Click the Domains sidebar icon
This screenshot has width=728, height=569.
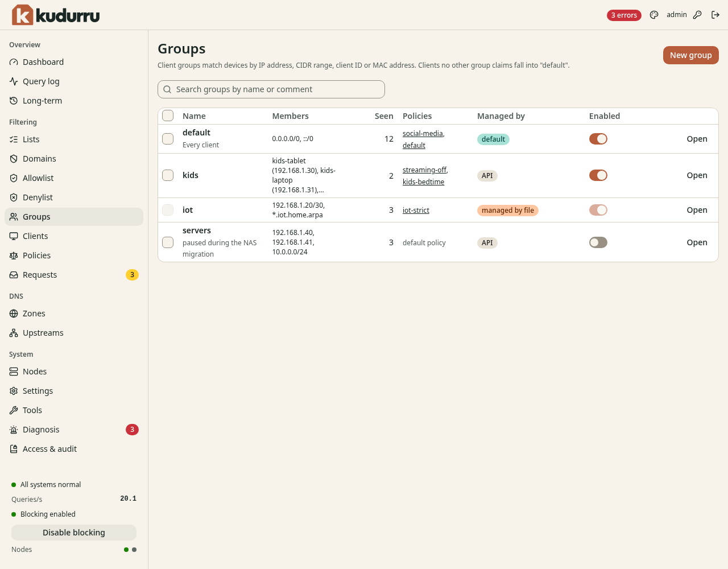[x=14, y=159]
